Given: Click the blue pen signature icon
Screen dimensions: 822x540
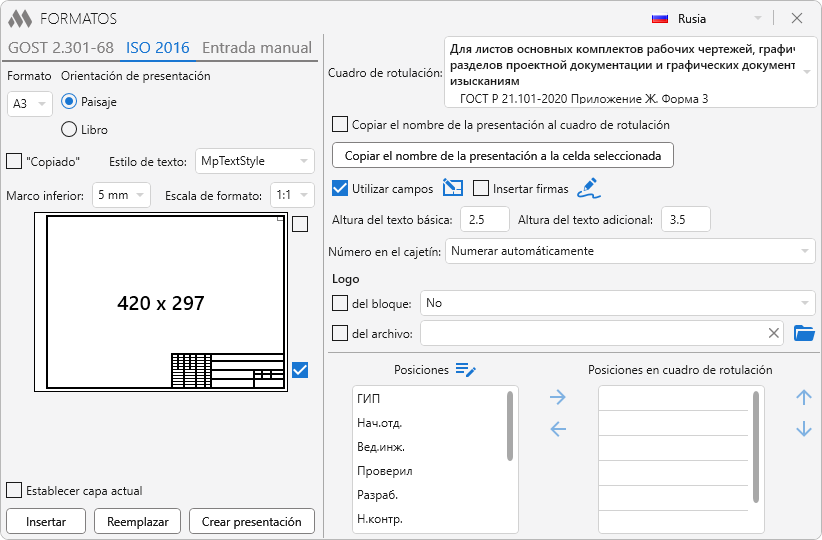Looking at the screenshot, I should pos(587,188).
